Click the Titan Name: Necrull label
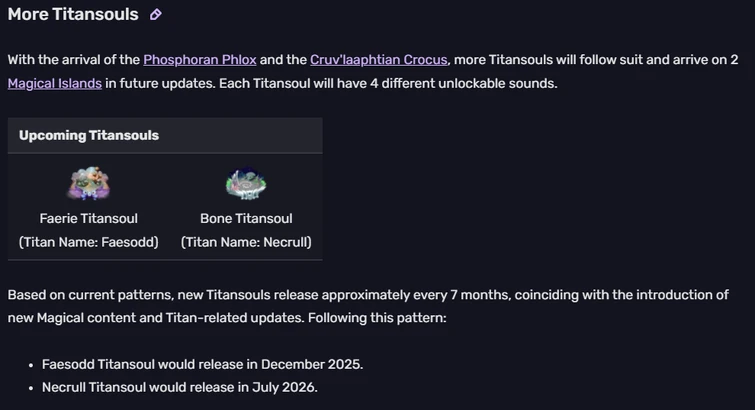The width and height of the screenshot is (755, 410). point(246,242)
